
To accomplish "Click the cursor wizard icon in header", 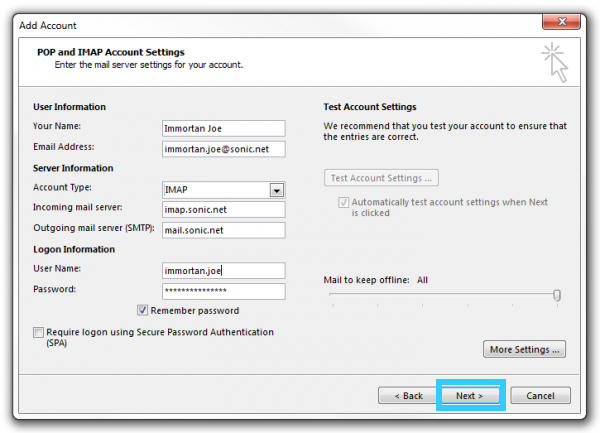I will [x=555, y=62].
